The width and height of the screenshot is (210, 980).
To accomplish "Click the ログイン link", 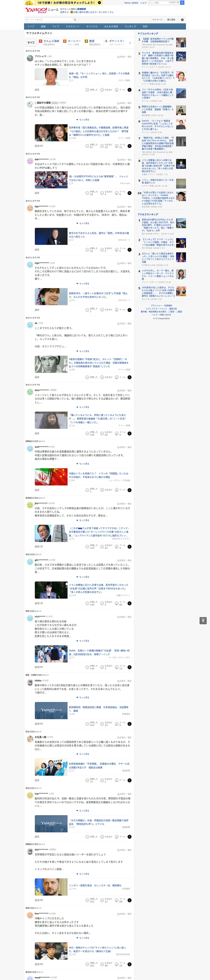I will point(64,12).
